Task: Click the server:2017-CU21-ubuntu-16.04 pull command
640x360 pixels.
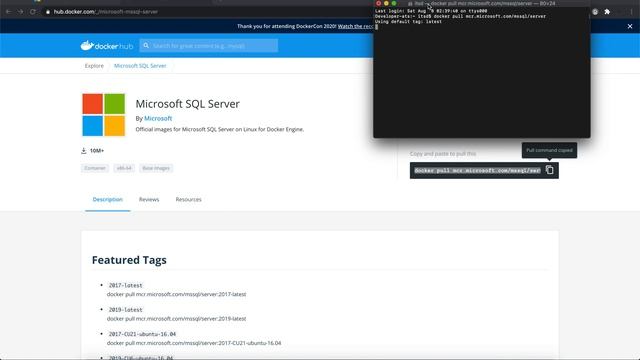Action: coord(194,343)
